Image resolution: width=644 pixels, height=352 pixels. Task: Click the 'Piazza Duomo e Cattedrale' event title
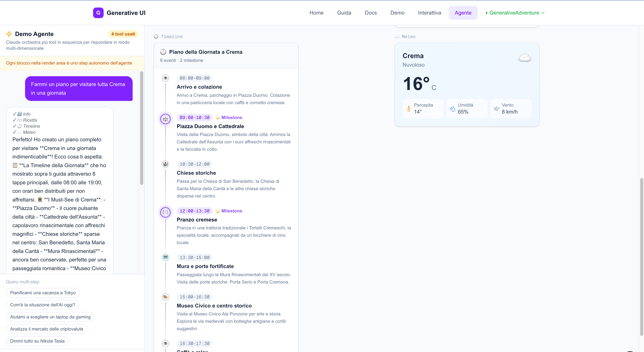point(210,126)
